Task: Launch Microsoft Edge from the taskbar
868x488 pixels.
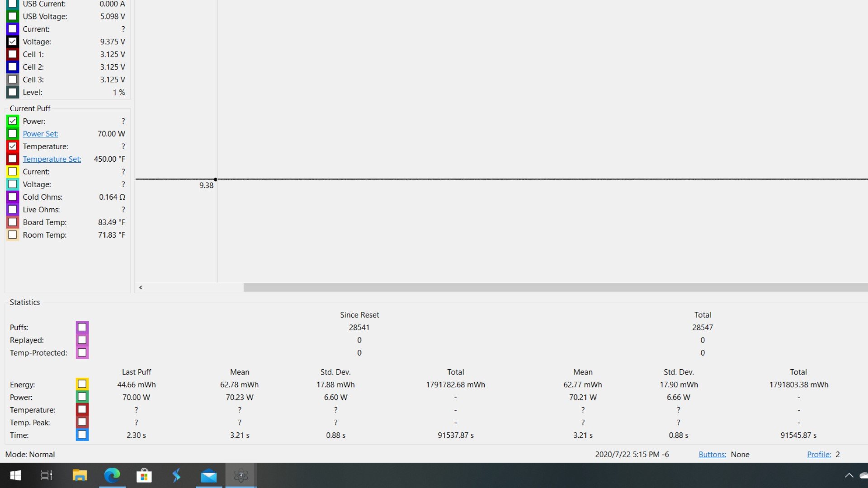Action: pos(112,475)
